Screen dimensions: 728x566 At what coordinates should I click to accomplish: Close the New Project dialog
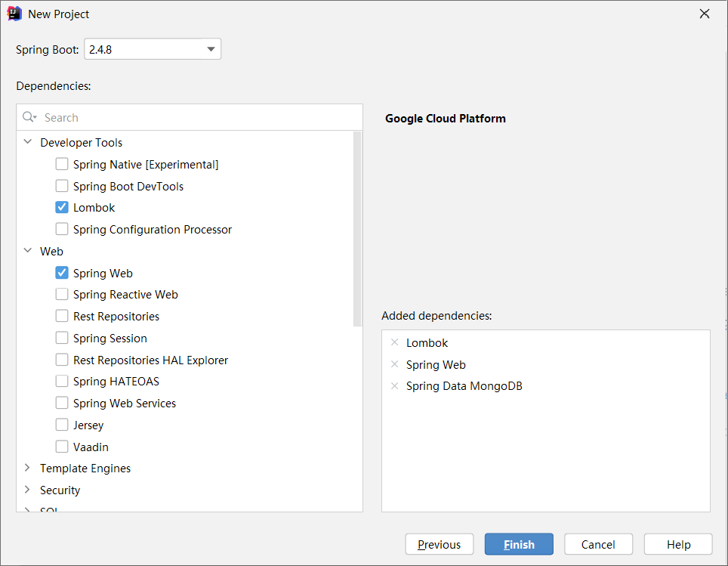pos(705,14)
